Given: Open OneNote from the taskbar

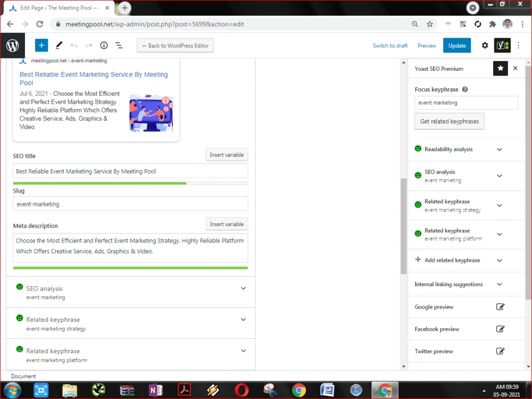Looking at the screenshot, I should [156, 390].
